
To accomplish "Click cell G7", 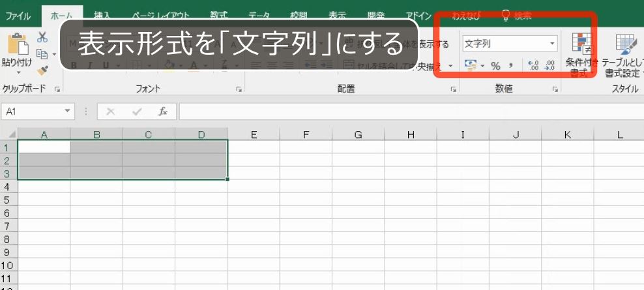I will click(x=359, y=225).
